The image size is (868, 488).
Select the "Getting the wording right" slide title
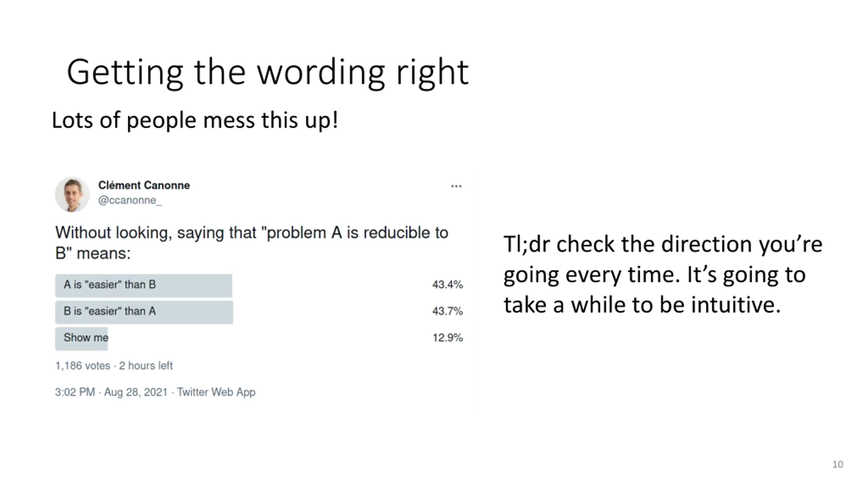point(268,73)
